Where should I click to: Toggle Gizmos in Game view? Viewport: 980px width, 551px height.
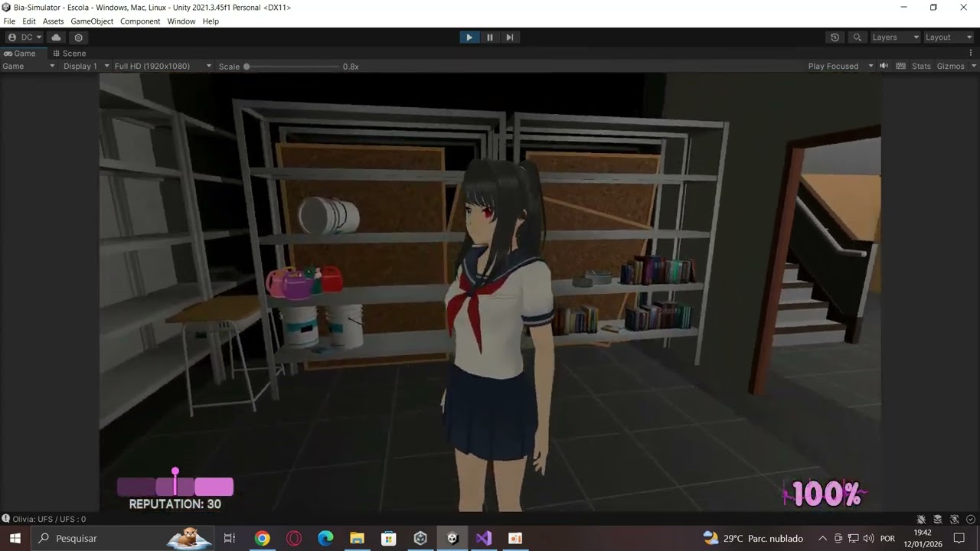(950, 67)
